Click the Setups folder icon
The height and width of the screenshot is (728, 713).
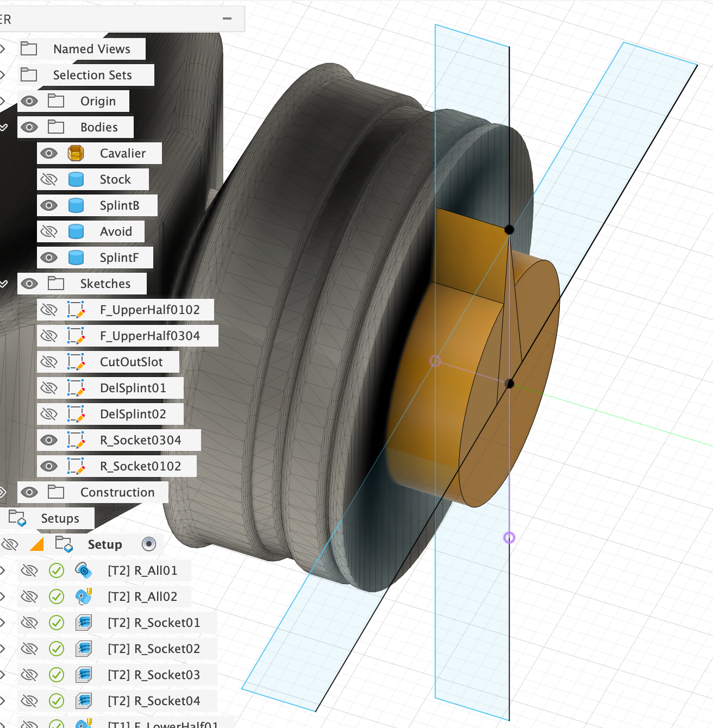[x=17, y=518]
